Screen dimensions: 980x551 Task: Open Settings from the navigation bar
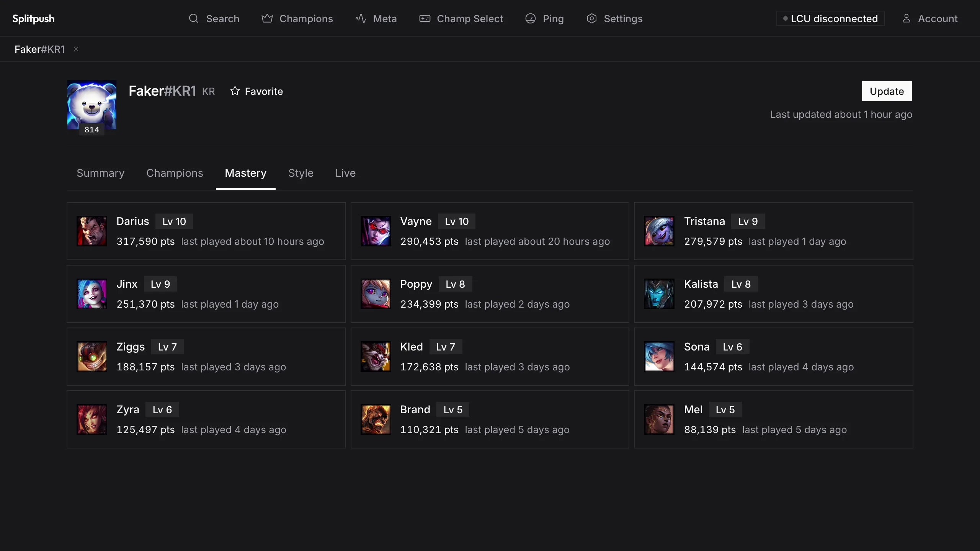click(x=615, y=18)
